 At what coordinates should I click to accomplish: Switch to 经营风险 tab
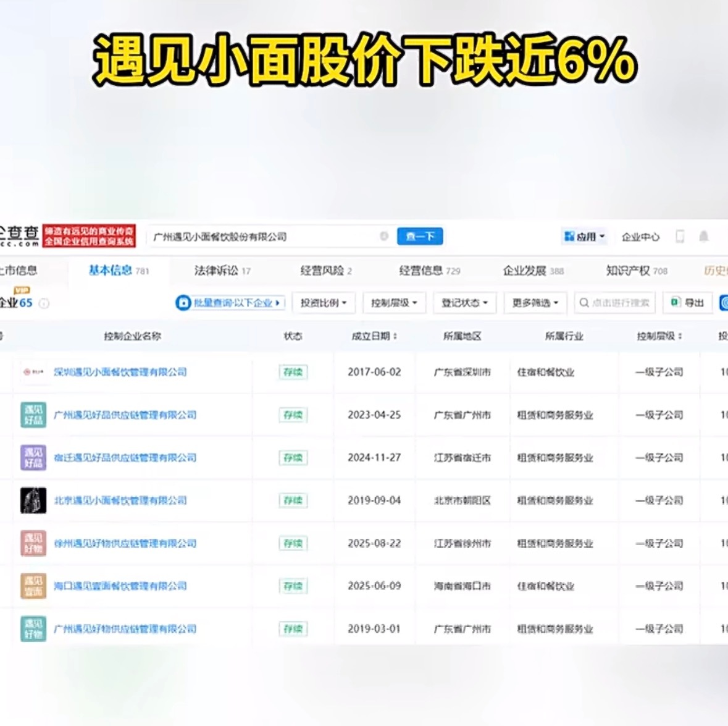click(326, 271)
